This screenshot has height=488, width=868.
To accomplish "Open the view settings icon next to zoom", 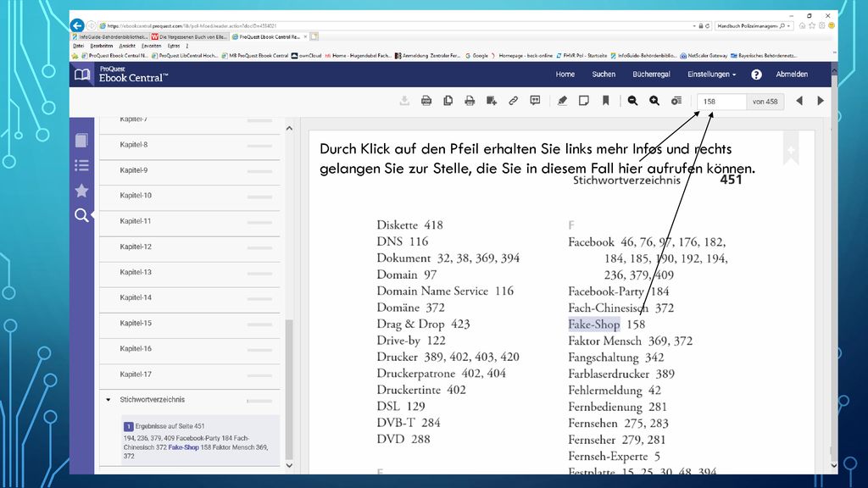I will (676, 101).
